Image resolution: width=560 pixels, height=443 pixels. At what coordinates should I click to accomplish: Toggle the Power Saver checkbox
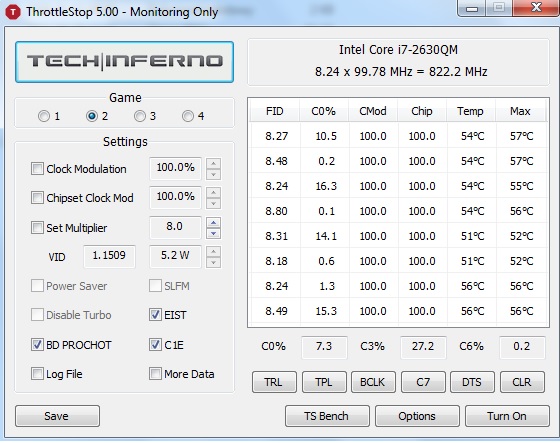click(x=37, y=286)
